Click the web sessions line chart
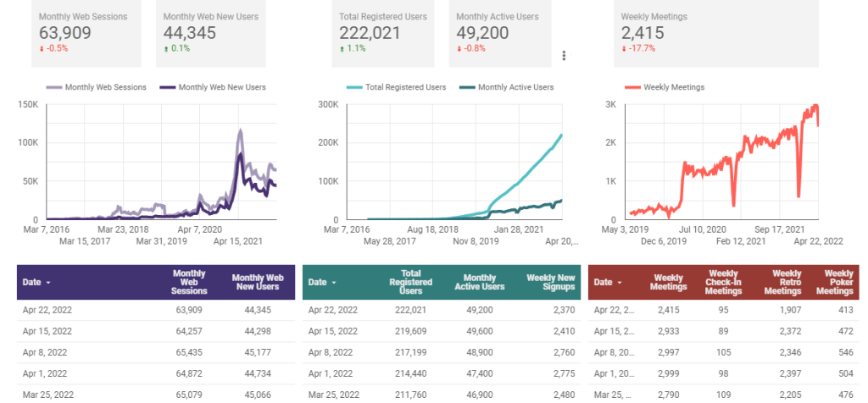 161,162
